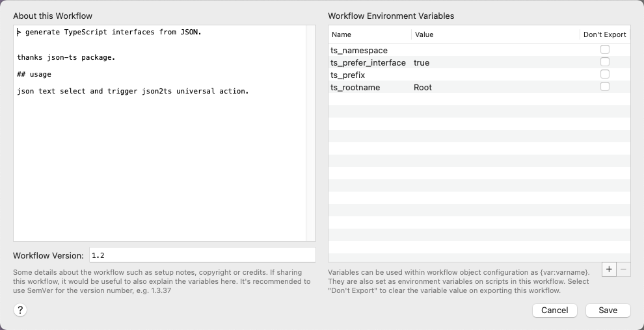Toggle Don't Export for ts_namespace
The height and width of the screenshot is (330, 644).
pyautogui.click(x=605, y=50)
